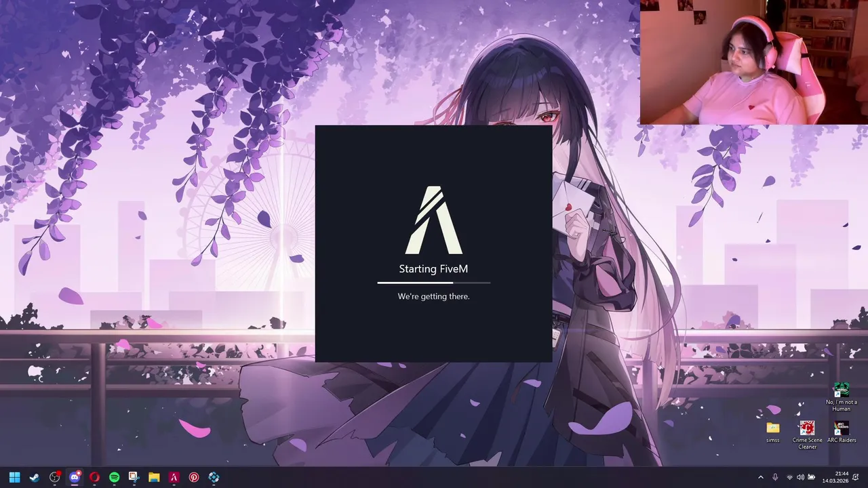The height and width of the screenshot is (488, 868).
Task: Click the Starting FiveM progress bar
Action: pos(433,282)
